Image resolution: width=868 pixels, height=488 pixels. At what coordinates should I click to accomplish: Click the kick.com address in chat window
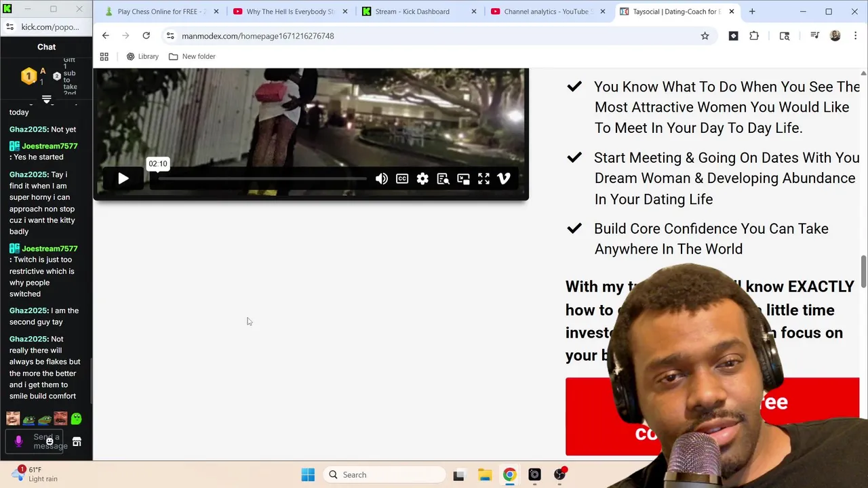pyautogui.click(x=50, y=27)
